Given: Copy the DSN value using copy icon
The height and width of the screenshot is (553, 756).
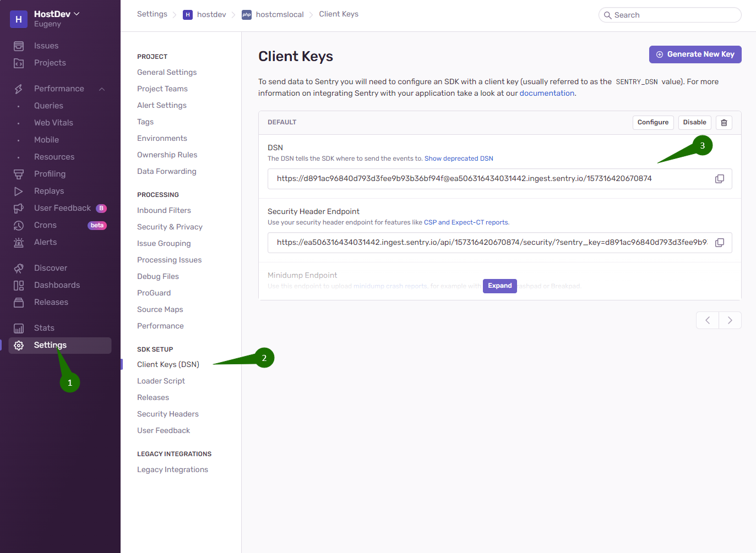Looking at the screenshot, I should 719,179.
